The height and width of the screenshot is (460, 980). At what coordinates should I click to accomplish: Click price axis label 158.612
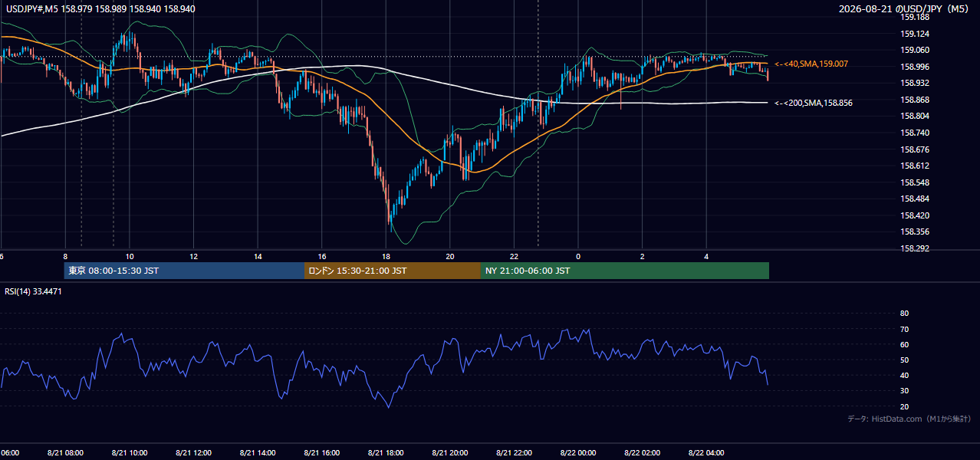tap(914, 166)
